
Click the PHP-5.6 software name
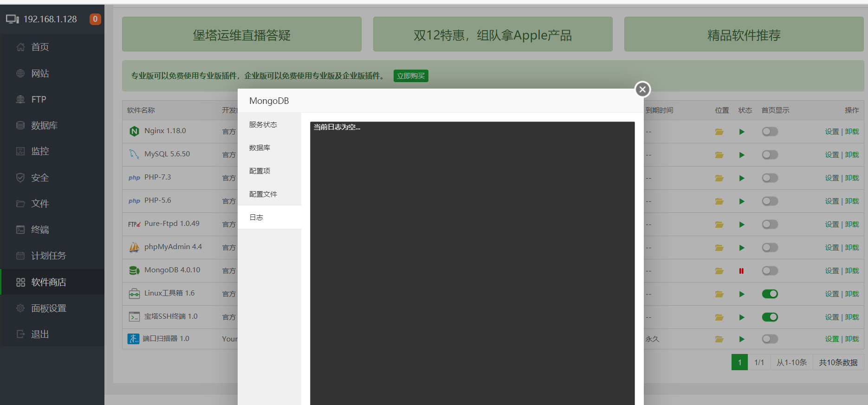tap(158, 200)
